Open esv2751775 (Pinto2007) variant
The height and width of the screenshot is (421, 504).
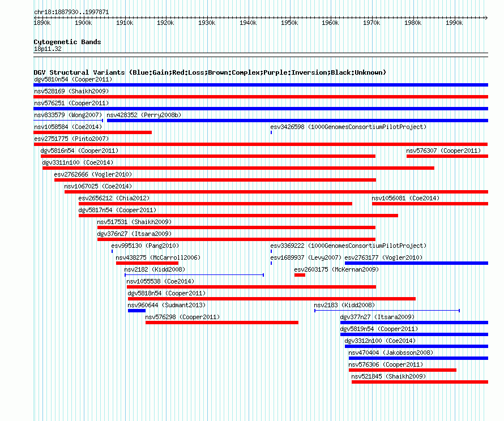(71, 139)
